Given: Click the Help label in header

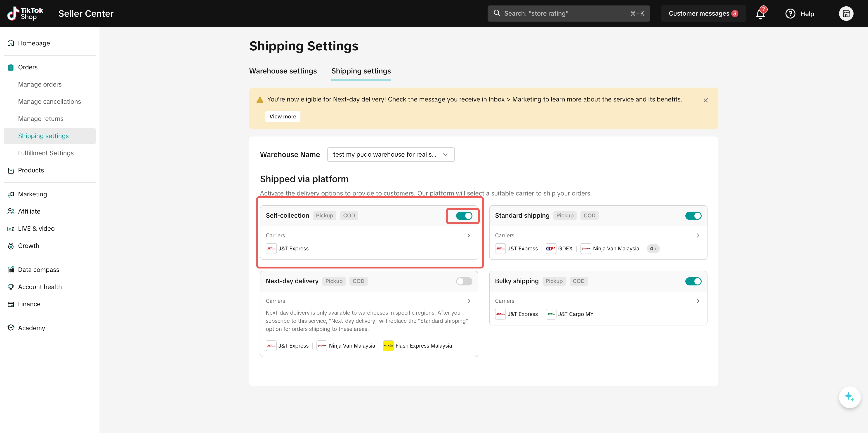Looking at the screenshot, I should tap(807, 14).
